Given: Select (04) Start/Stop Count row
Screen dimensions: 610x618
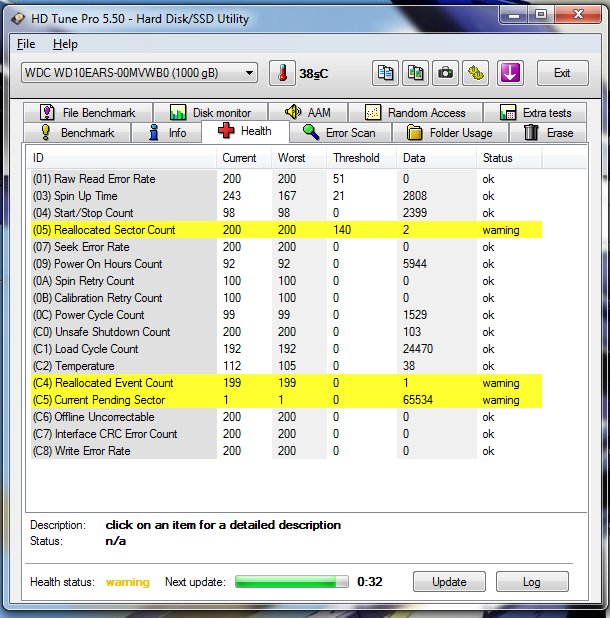Looking at the screenshot, I should coord(286,213).
